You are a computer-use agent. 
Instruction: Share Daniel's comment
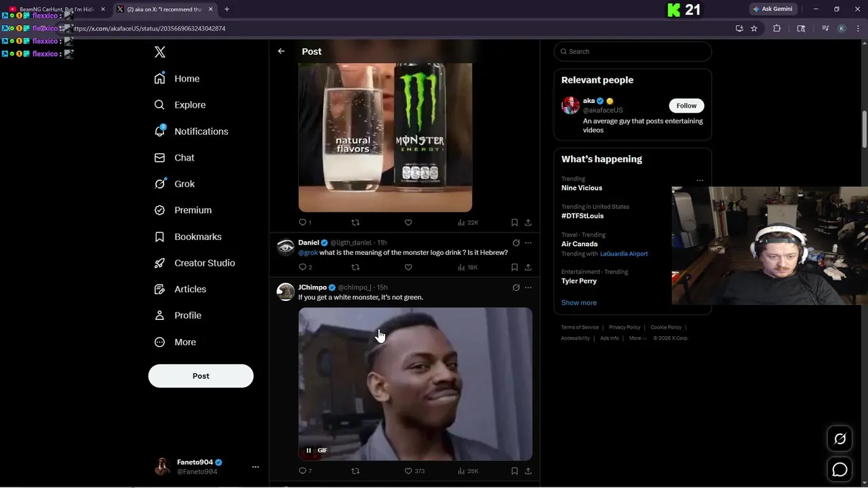coord(528,267)
